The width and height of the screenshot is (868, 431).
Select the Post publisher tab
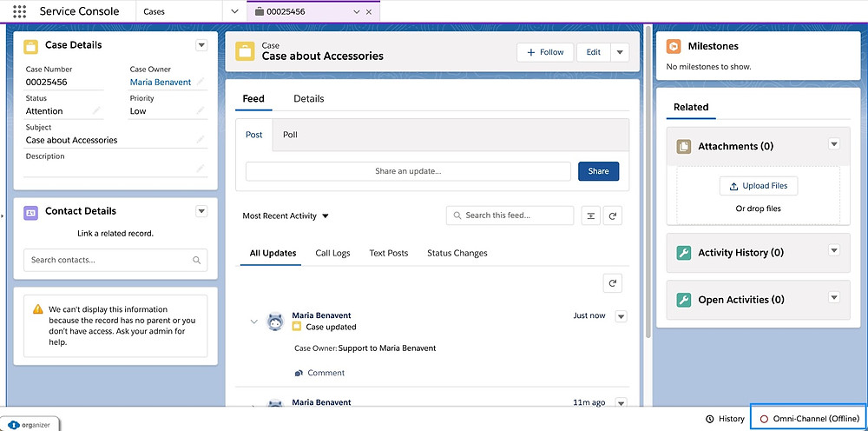pos(254,135)
